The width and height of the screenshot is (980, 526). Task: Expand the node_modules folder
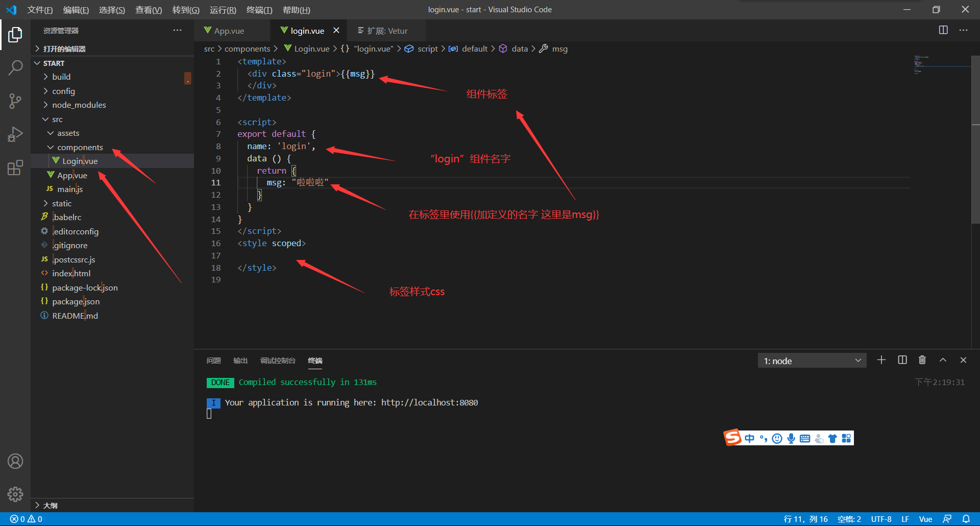pos(112,105)
